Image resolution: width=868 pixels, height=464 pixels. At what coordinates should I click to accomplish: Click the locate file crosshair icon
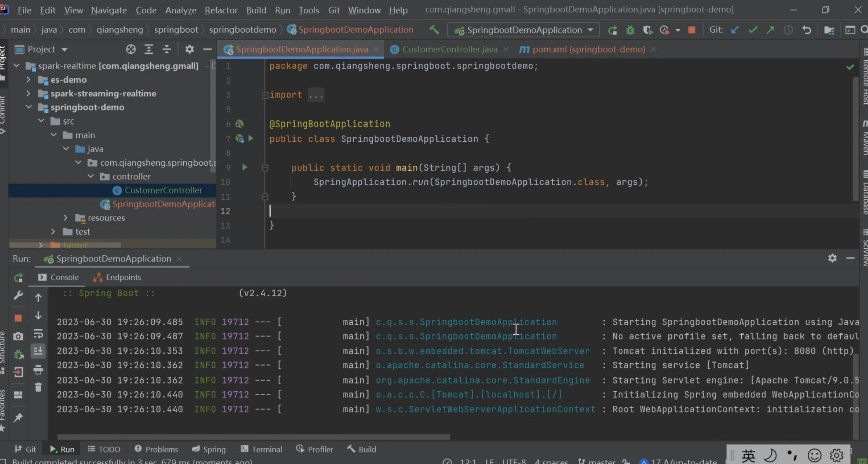(x=130, y=49)
